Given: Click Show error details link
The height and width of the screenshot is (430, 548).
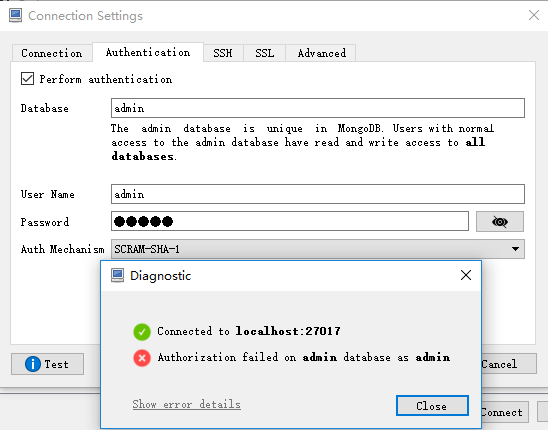Looking at the screenshot, I should point(187,404).
